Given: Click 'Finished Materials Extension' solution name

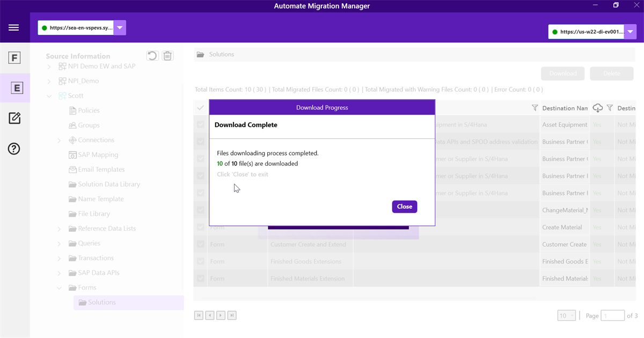Looking at the screenshot, I should (308, 279).
